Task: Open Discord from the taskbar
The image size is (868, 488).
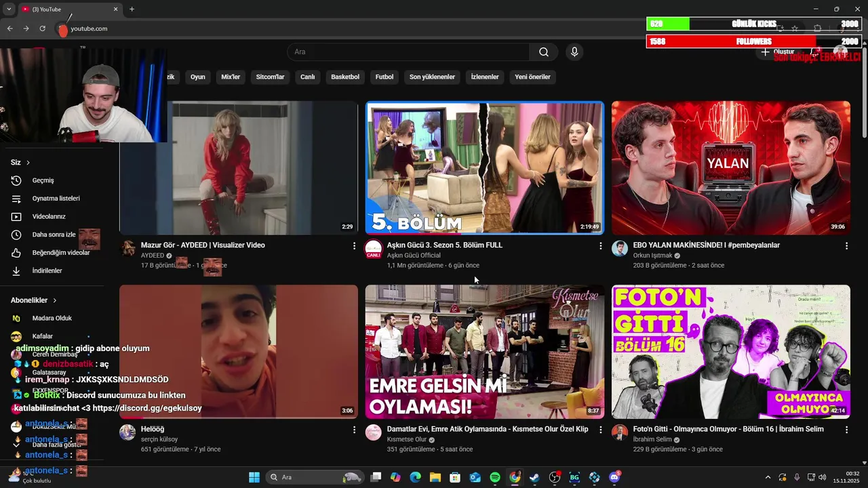Action: (614, 477)
